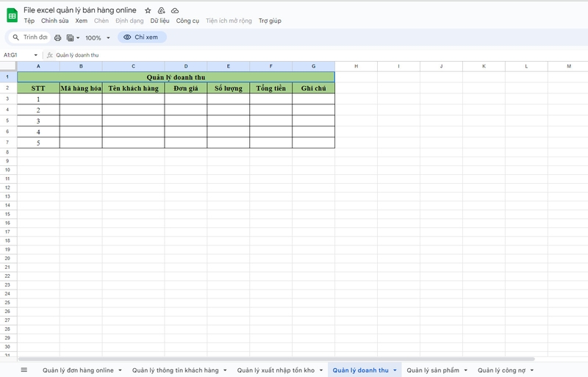
Task: Open 'Quản lý thông tin khách hàng' tab arrow
Action: click(225, 370)
